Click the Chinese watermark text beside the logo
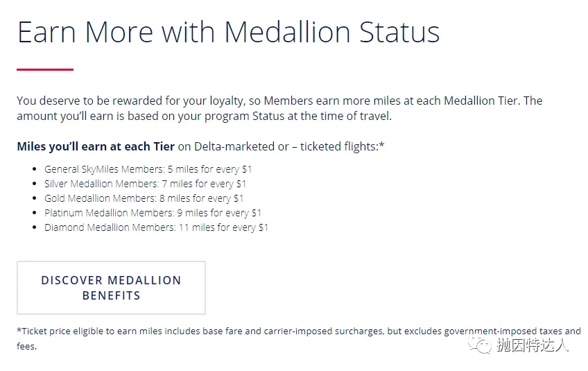 532,345
